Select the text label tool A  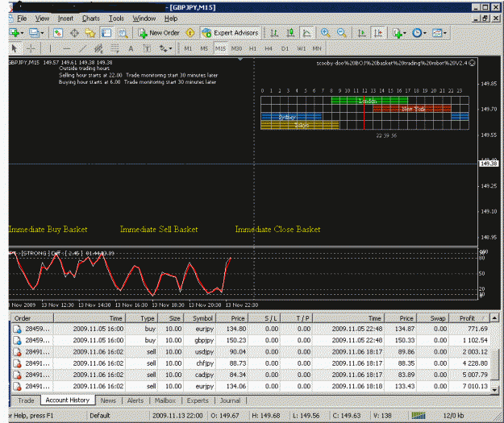tap(131, 49)
